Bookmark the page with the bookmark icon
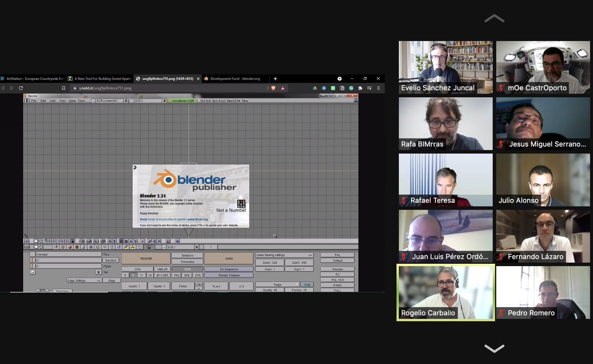The height and width of the screenshot is (364, 593). click(63, 88)
